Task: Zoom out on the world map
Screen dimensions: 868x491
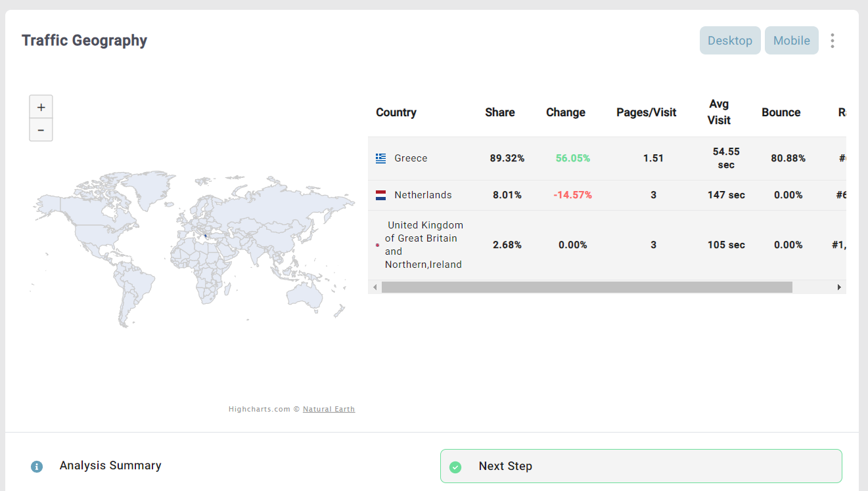Action: (41, 130)
